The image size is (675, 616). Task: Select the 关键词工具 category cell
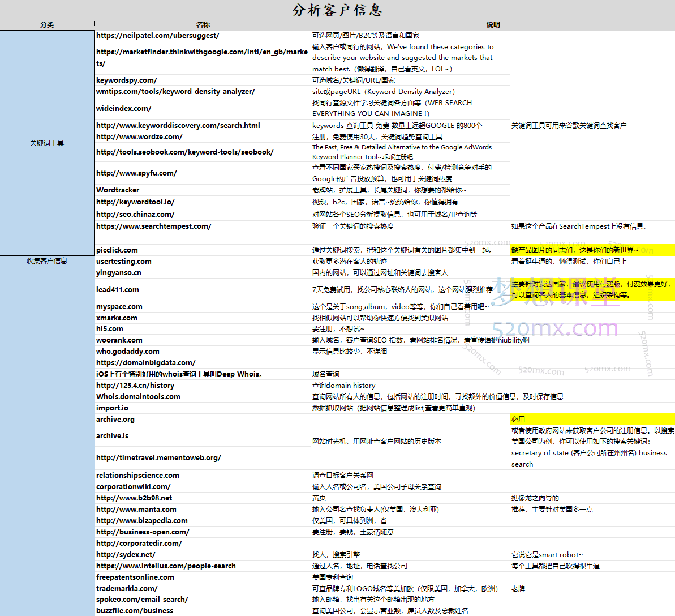[48, 143]
